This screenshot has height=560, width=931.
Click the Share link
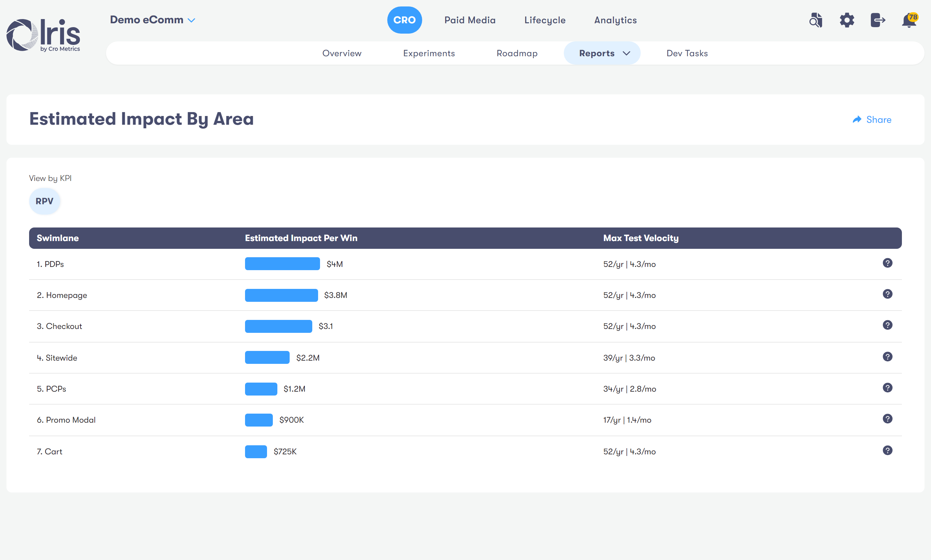point(872,120)
